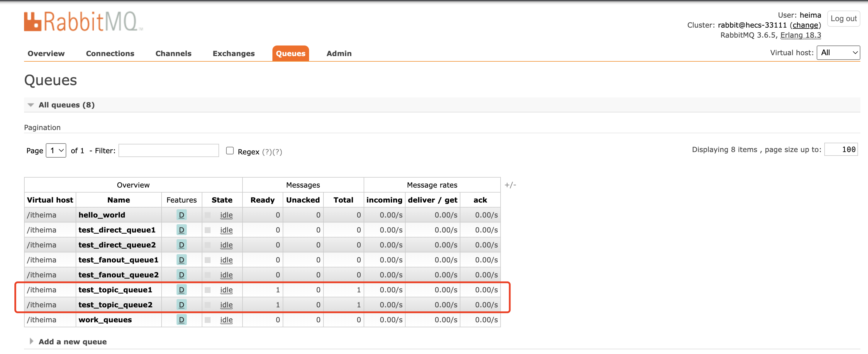Enable the Regex filter checkbox
The image size is (868, 354).
[230, 151]
